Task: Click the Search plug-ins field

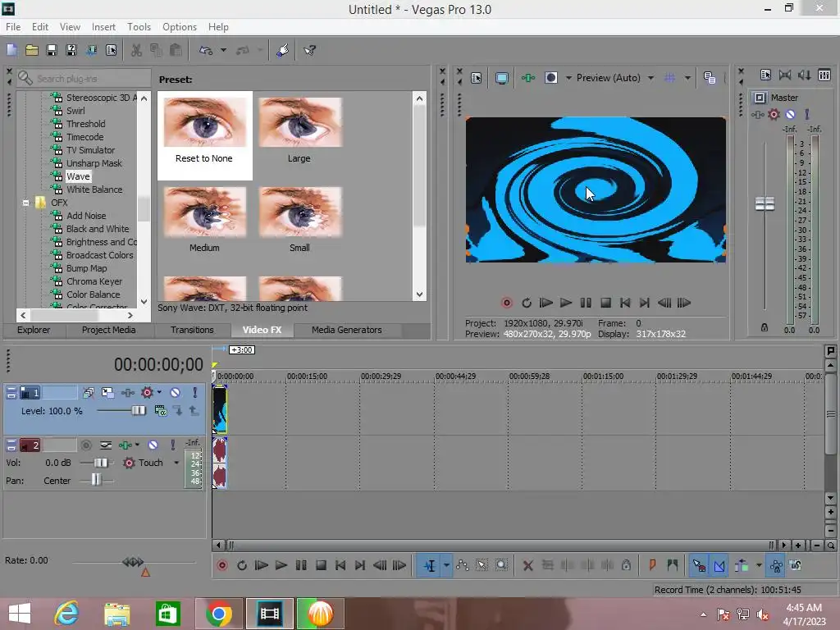Action: (84, 79)
